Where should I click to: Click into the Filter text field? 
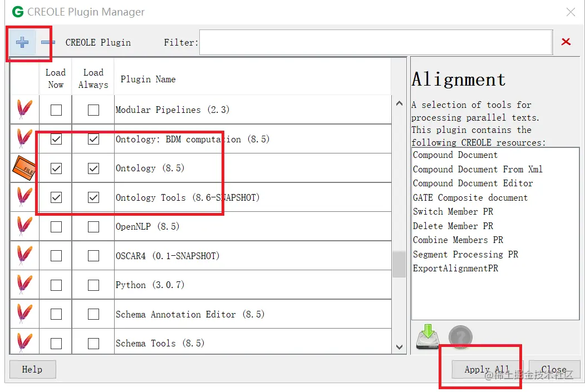tap(376, 42)
